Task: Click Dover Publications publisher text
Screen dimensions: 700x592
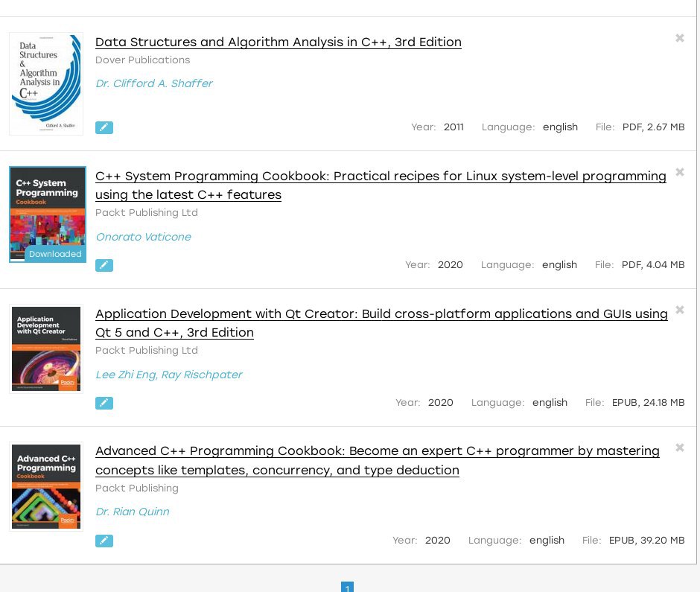Action: point(142,60)
